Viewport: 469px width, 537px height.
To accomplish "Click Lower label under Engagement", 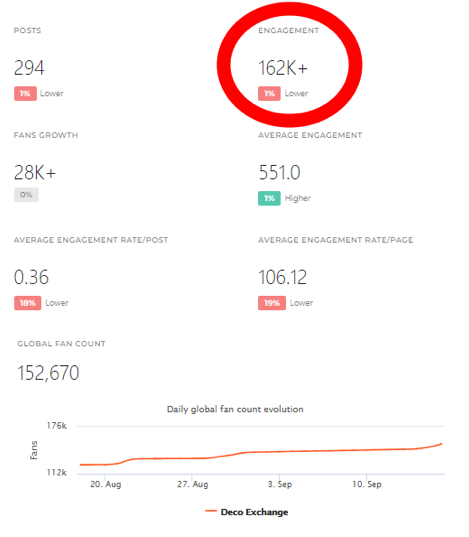I will tap(296, 93).
